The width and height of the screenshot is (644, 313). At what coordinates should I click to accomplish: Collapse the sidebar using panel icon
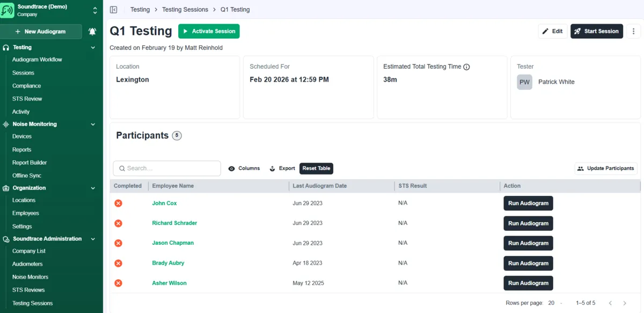tap(113, 10)
